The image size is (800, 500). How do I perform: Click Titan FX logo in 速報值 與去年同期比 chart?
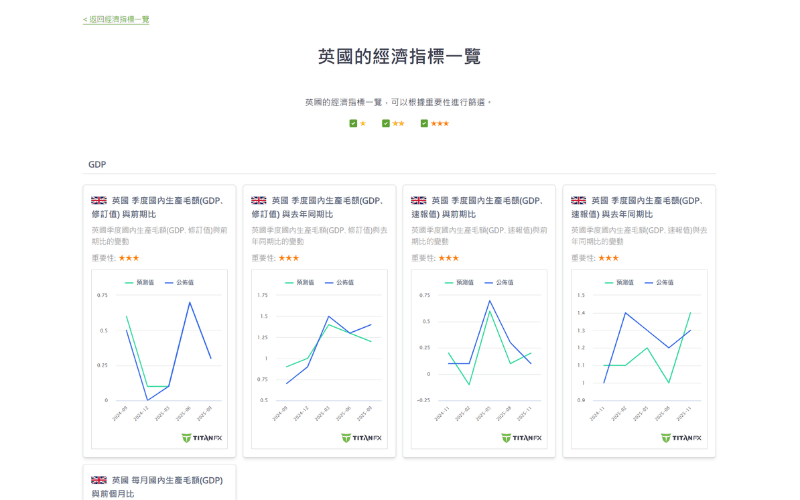pos(681,438)
